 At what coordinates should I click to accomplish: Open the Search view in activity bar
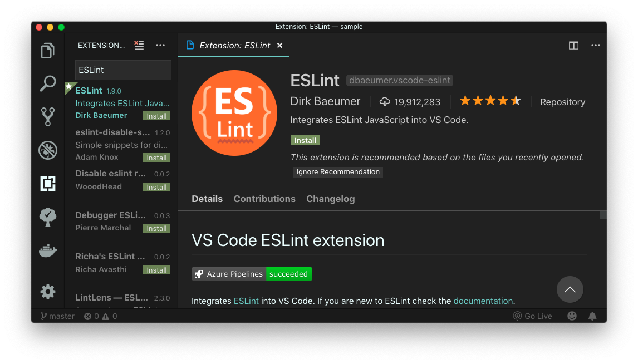[48, 83]
